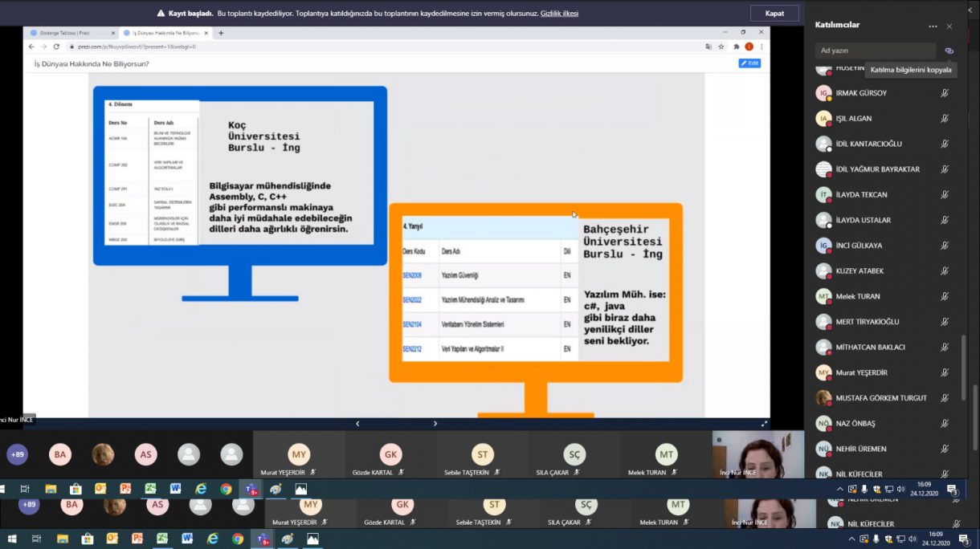Viewport: 980px width, 549px height.
Task: Click course code SEN2104 in the slide
Action: pyautogui.click(x=412, y=324)
